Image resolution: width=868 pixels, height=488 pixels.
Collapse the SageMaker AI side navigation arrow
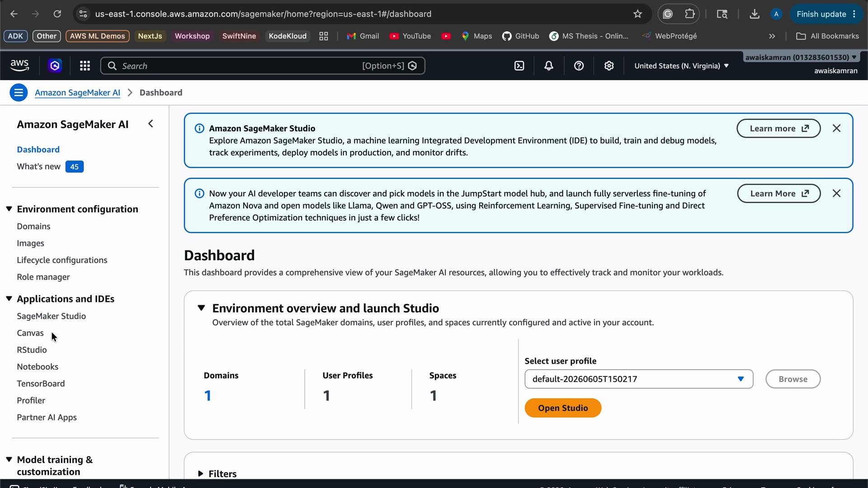151,124
